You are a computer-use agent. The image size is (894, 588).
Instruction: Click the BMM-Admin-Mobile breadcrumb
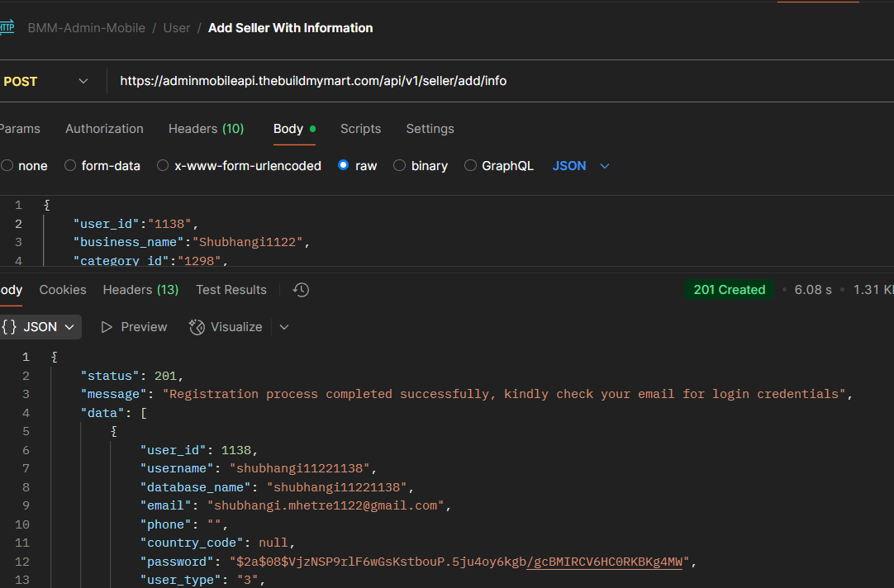click(x=86, y=28)
